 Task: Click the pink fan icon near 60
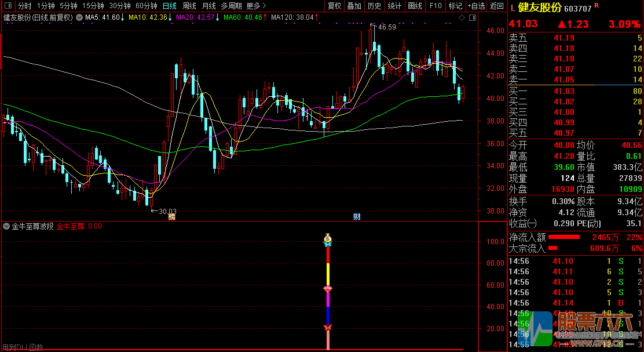(327, 288)
